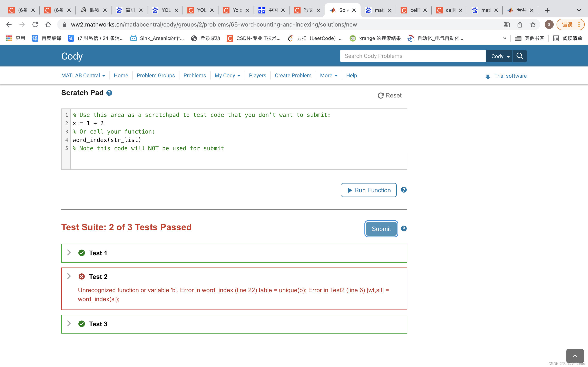The width and height of the screenshot is (588, 367).
Task: Expand the Test 1 results
Action: tap(69, 252)
